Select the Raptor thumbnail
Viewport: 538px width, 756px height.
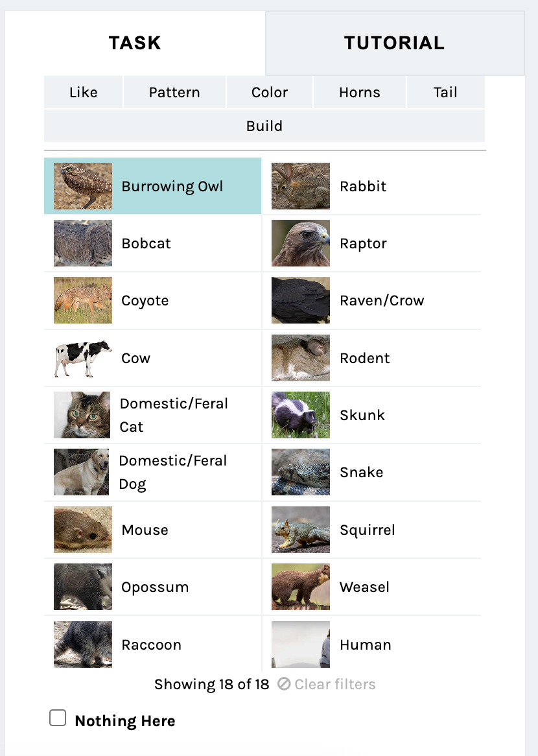click(x=301, y=244)
